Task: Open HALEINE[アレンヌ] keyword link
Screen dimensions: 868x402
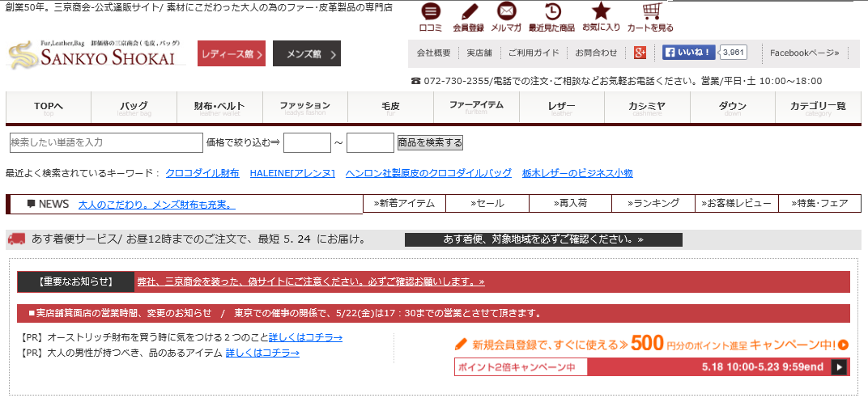Action: pos(292,173)
